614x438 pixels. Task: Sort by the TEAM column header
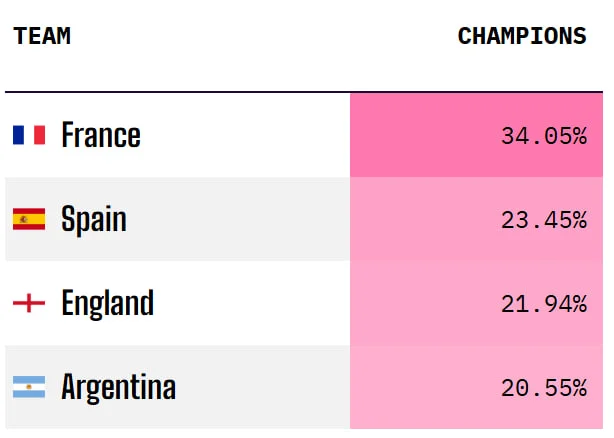(42, 36)
